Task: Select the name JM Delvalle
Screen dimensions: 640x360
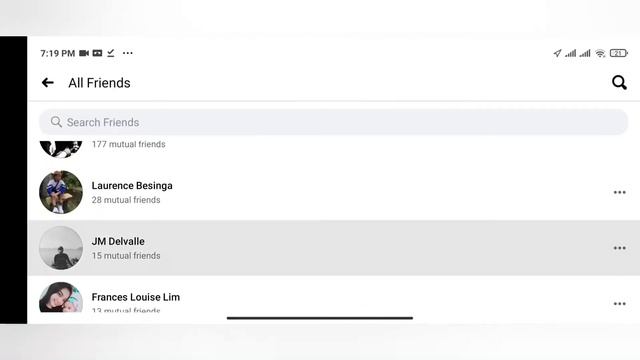Action: click(118, 241)
